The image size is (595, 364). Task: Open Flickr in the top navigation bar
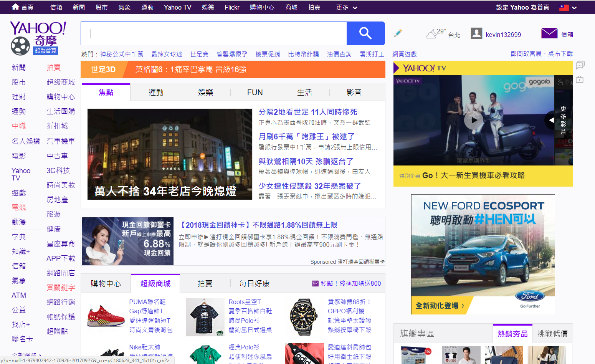[x=232, y=7]
